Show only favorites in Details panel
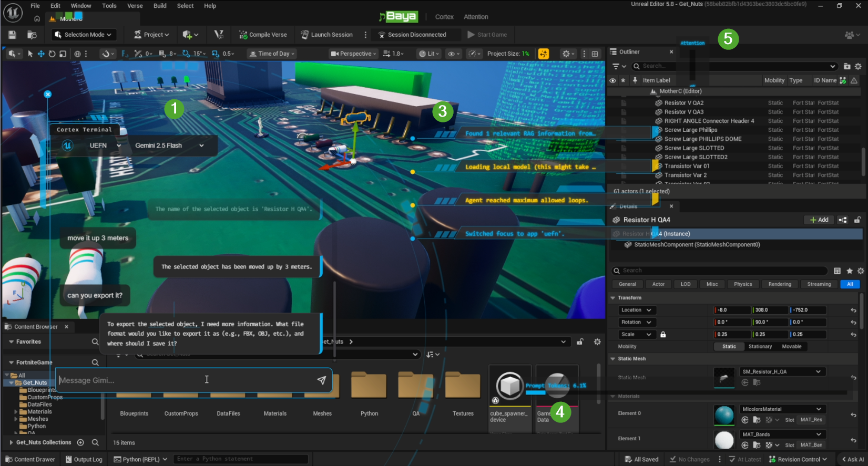This screenshot has width=868, height=466. tap(850, 271)
